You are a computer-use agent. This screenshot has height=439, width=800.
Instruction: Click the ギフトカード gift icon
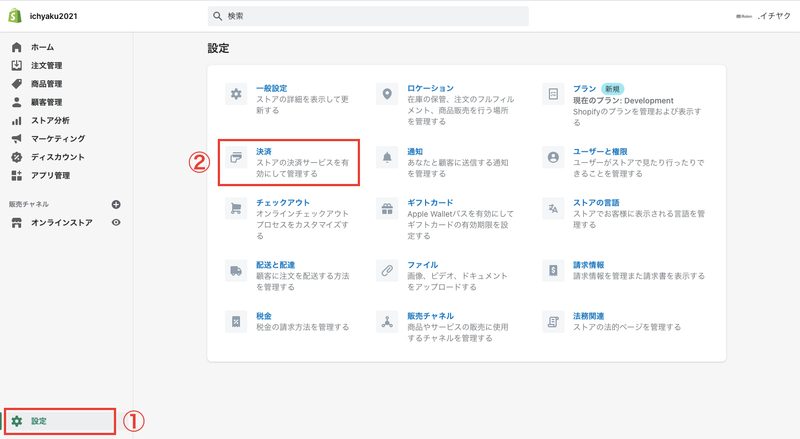[x=387, y=208]
